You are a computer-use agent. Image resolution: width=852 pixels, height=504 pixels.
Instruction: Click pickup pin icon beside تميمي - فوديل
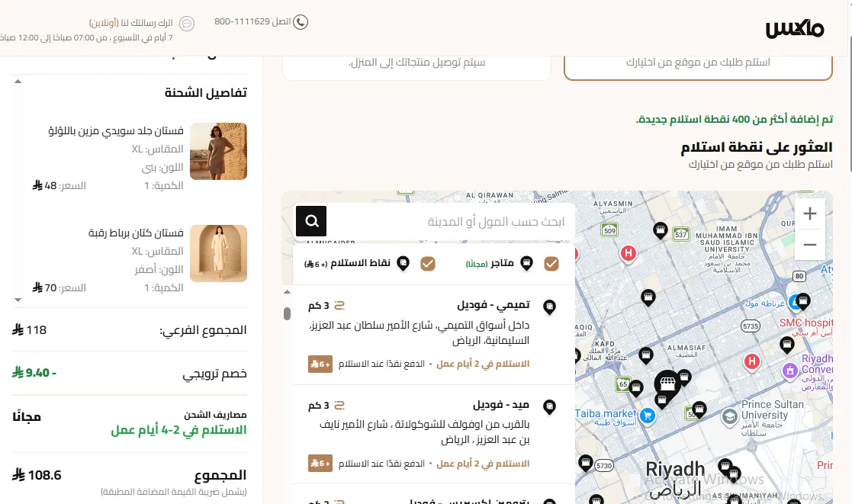tap(550, 307)
